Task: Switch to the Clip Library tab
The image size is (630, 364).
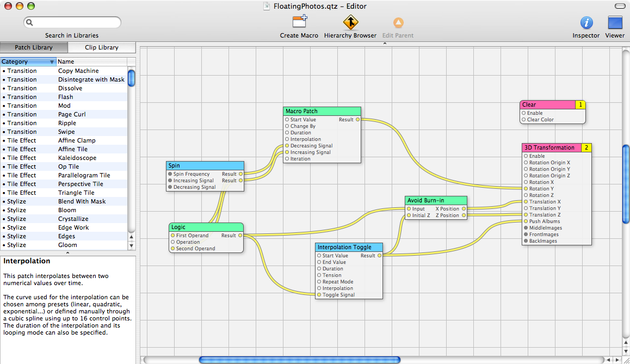Action: pyautogui.click(x=102, y=47)
